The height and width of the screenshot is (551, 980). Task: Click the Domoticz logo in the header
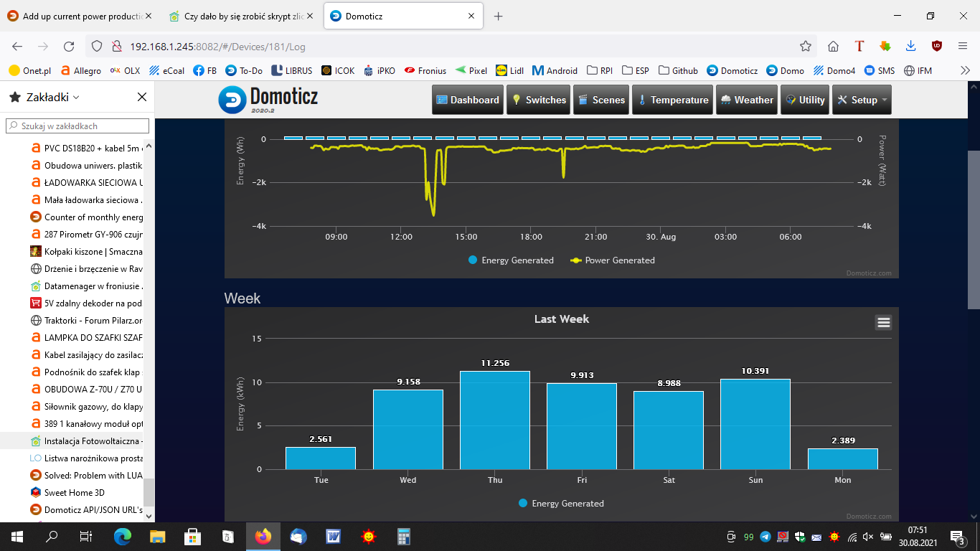[268, 100]
